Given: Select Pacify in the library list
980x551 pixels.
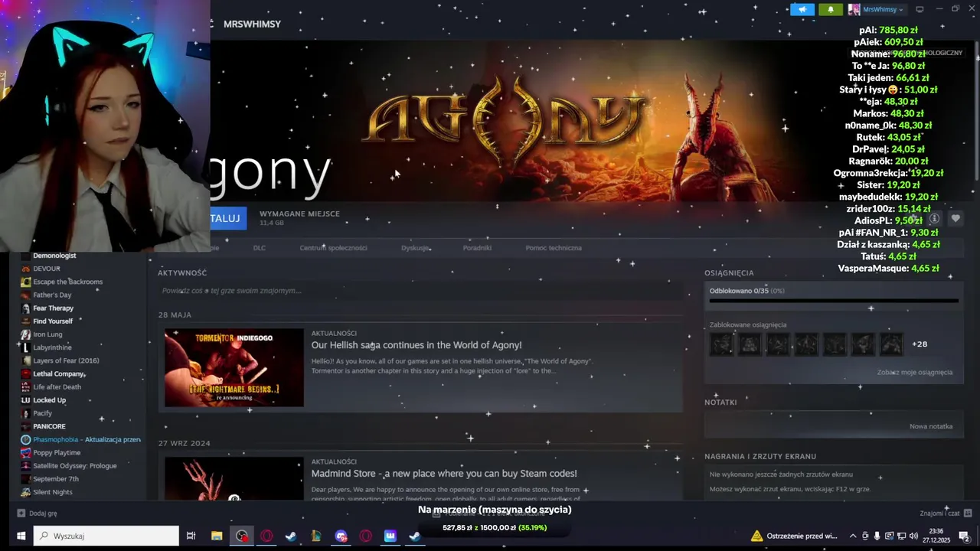Looking at the screenshot, I should 43,413.
